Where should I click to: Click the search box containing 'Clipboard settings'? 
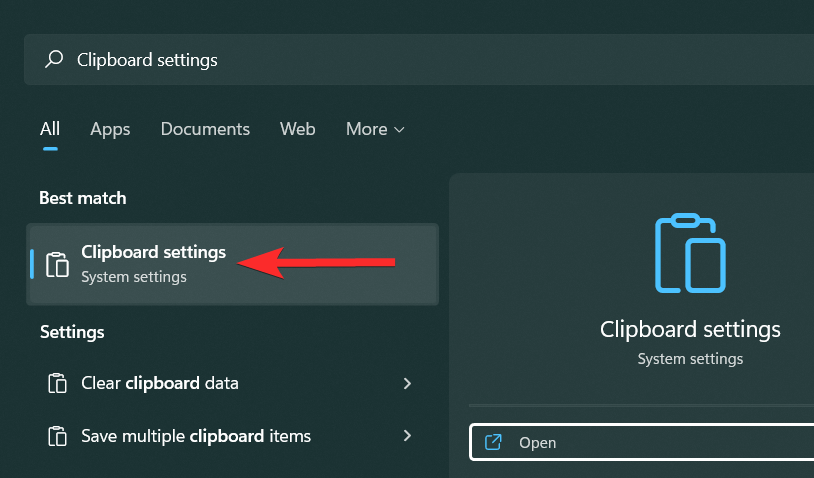pos(400,60)
